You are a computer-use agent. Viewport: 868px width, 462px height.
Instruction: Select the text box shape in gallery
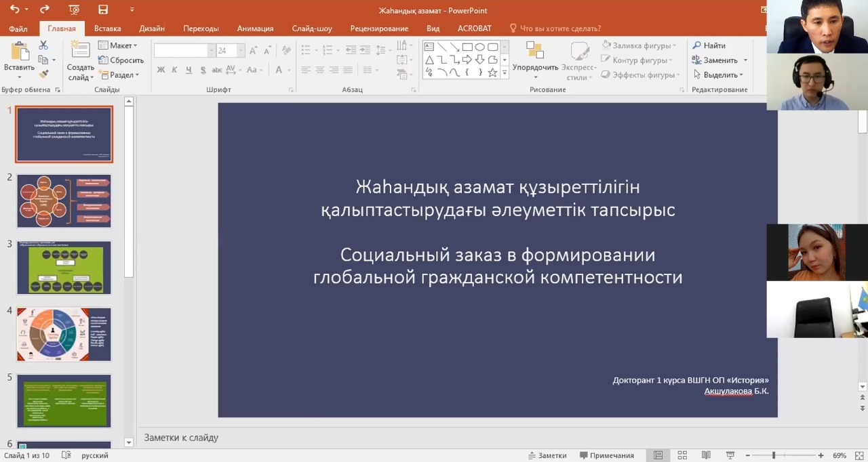[429, 47]
